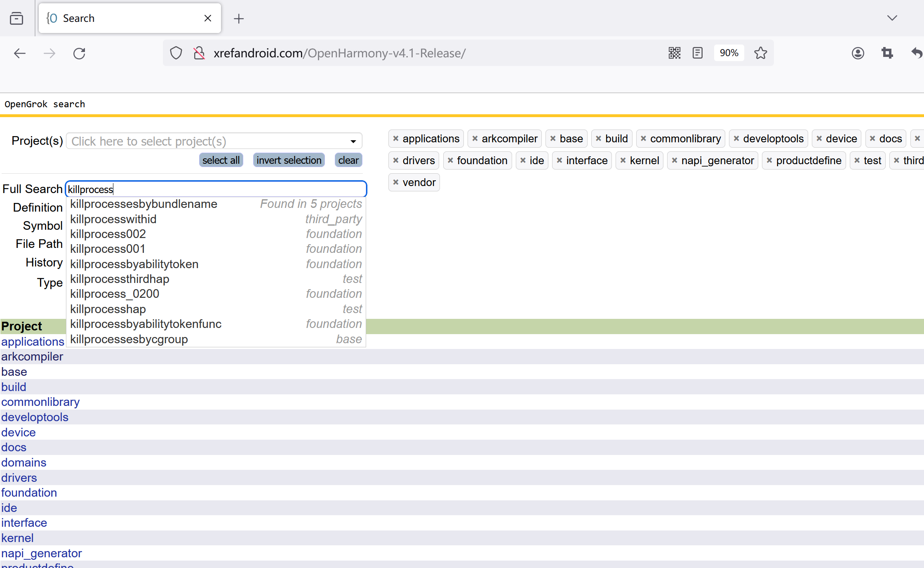
Task: Select suggestion killprocessbyabilitytoken
Action: pos(216,264)
